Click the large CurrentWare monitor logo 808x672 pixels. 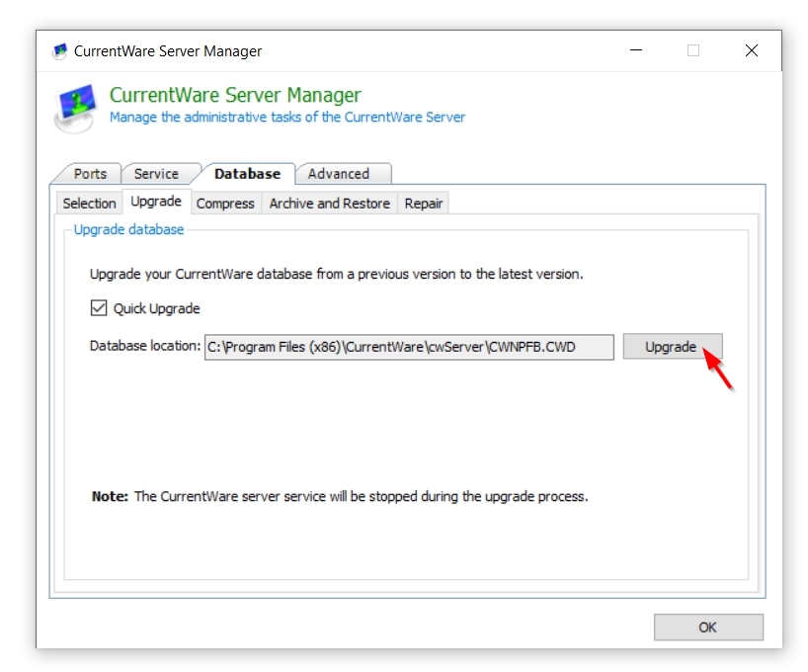[x=75, y=107]
